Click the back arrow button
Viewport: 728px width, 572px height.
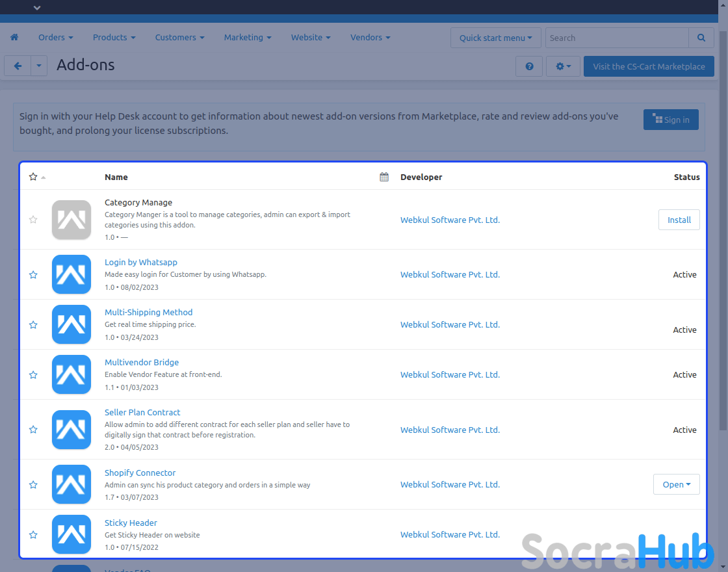coord(18,66)
